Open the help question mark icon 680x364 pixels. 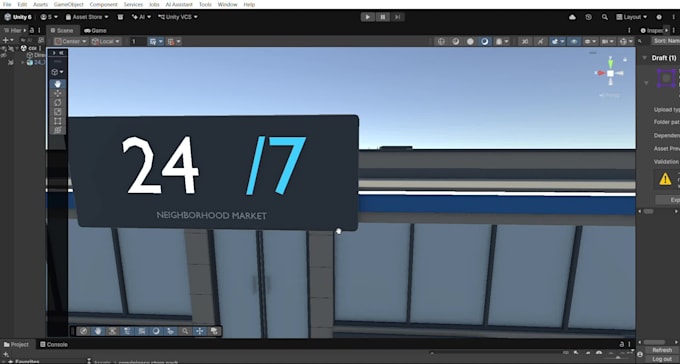pyautogui.click(x=659, y=17)
